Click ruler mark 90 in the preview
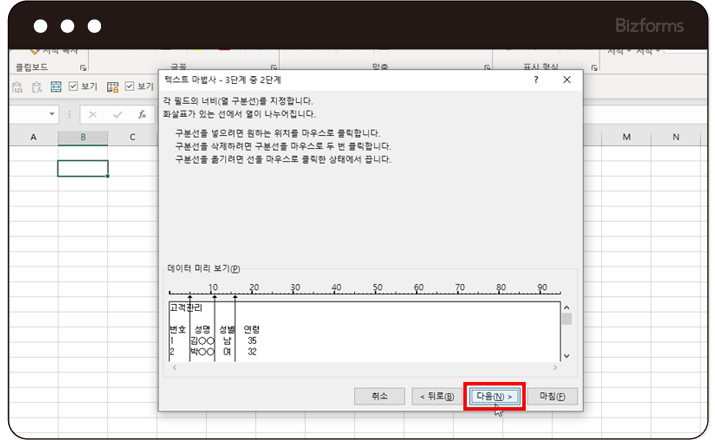Screen dimensions: 715x440 (x=542, y=287)
